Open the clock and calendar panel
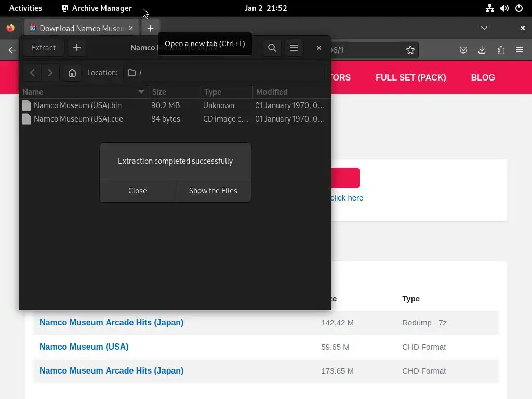 265,8
